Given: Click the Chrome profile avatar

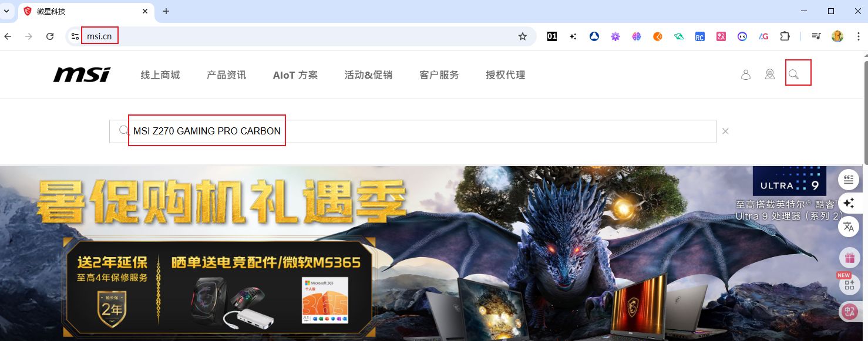Looking at the screenshot, I should (837, 36).
